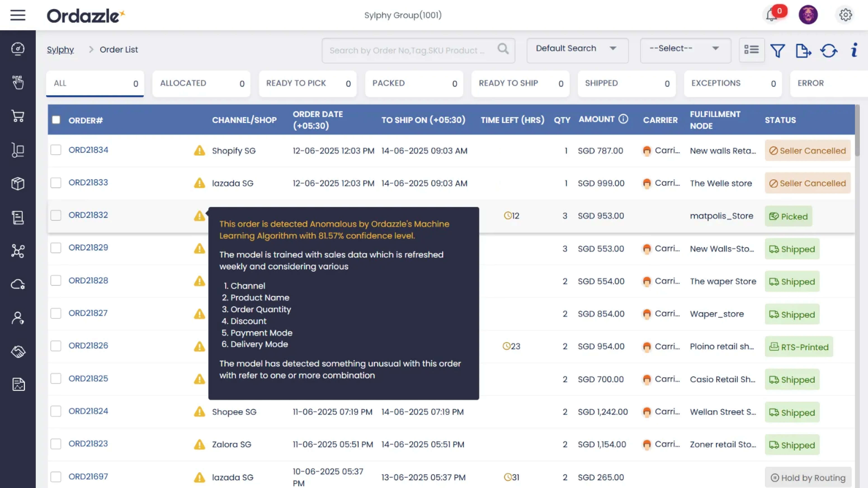Open the handshake partners icon
This screenshot has width=868, height=488.
[x=18, y=352]
